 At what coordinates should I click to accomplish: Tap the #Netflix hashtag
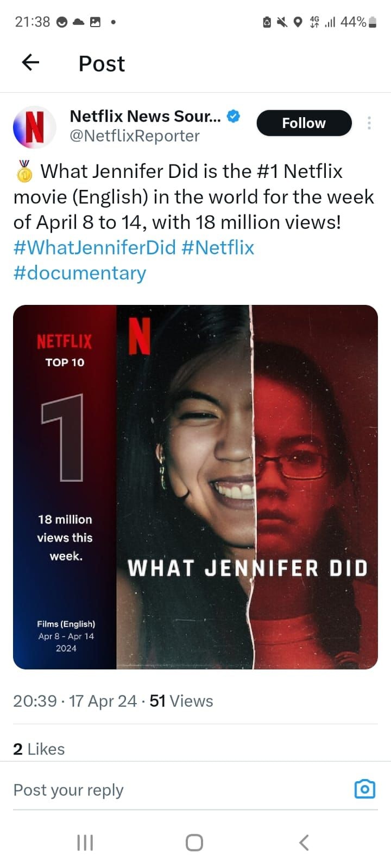(218, 247)
